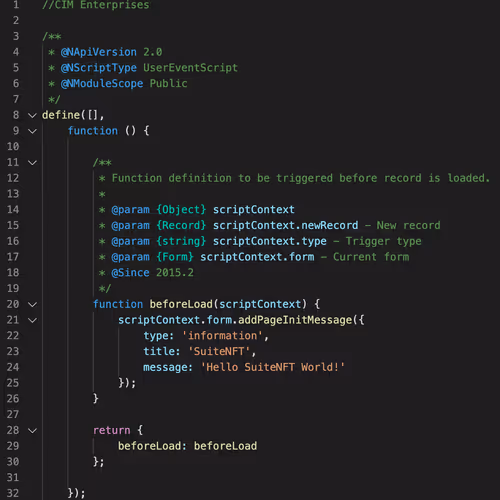Click '2015.2' version text
The width and height of the screenshot is (500, 500).
pyautogui.click(x=175, y=273)
